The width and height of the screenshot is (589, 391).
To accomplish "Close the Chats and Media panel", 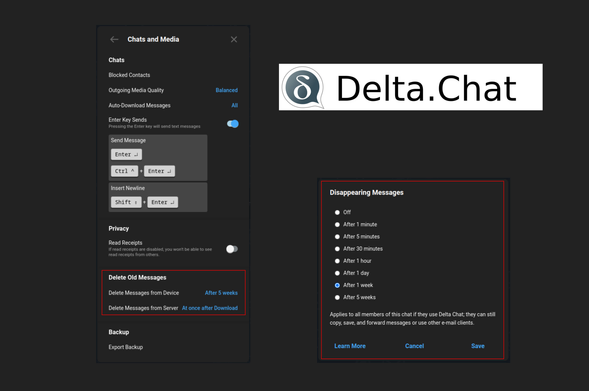I will 234,39.
